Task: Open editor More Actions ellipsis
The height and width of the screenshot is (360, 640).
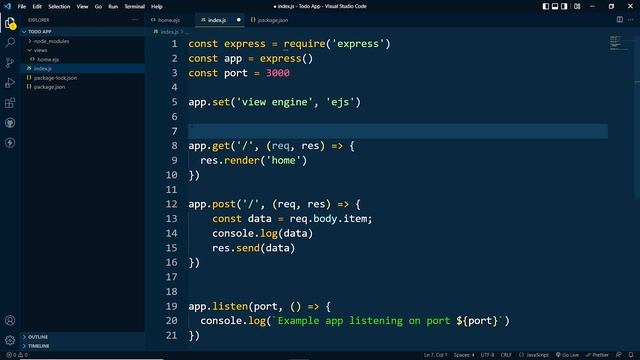Action: coord(631,20)
